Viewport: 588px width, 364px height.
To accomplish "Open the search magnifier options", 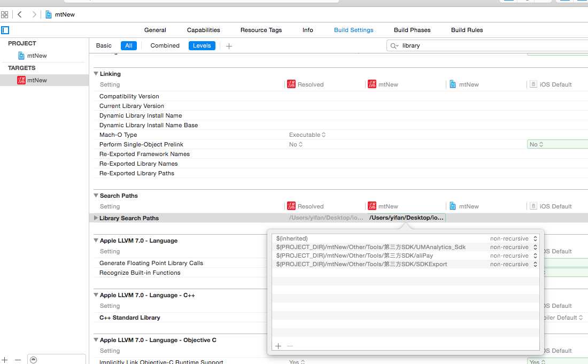I will click(x=394, y=46).
